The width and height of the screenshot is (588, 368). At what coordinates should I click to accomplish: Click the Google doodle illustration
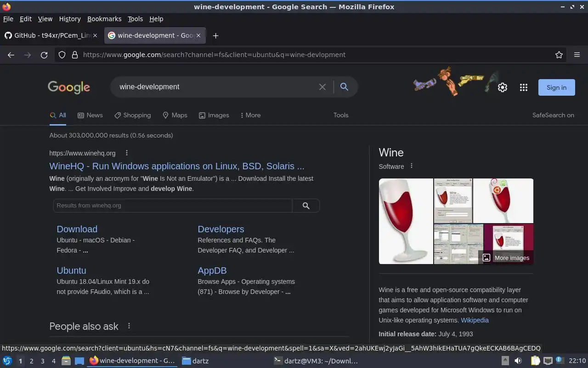click(x=456, y=81)
